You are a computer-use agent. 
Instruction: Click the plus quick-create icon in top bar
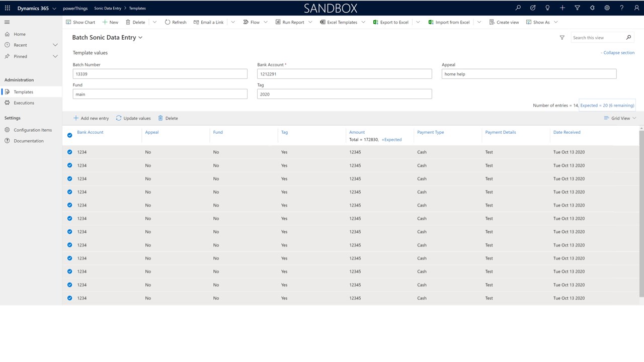pos(562,8)
